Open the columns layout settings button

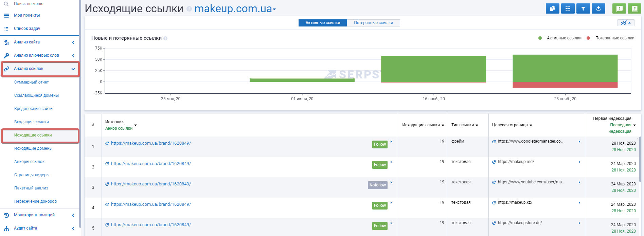pyautogui.click(x=568, y=8)
